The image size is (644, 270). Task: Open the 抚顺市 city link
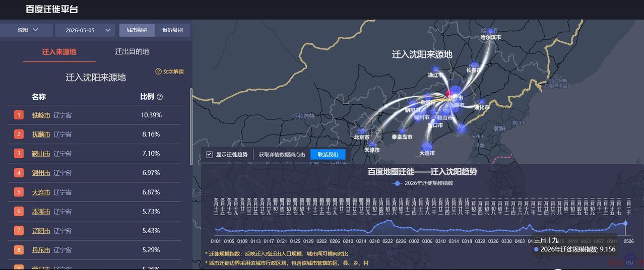coord(41,134)
